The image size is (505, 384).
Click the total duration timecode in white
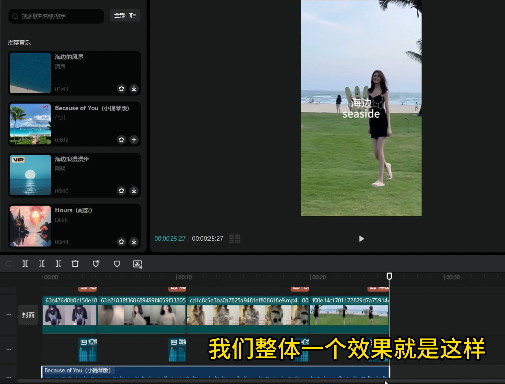(207, 239)
